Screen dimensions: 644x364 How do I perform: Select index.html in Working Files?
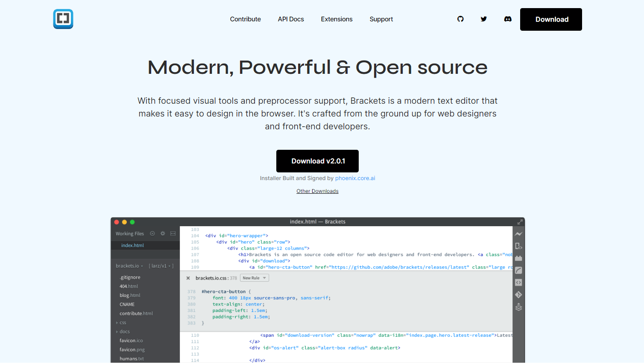coord(132,245)
